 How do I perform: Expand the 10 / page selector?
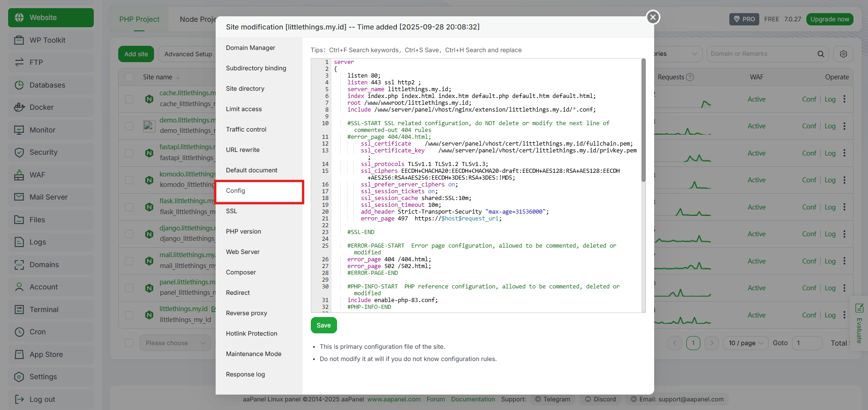[746, 343]
